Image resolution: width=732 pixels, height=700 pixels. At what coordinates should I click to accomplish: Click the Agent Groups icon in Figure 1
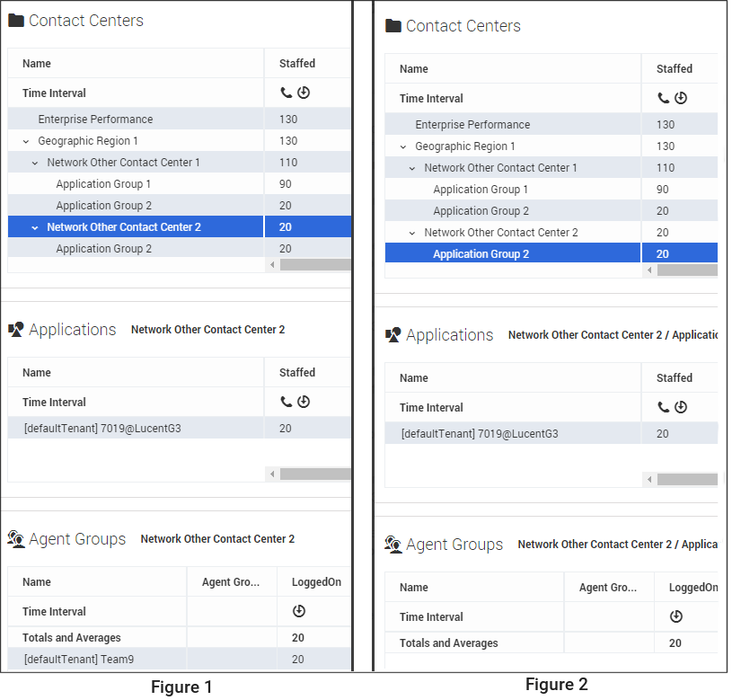(16, 539)
